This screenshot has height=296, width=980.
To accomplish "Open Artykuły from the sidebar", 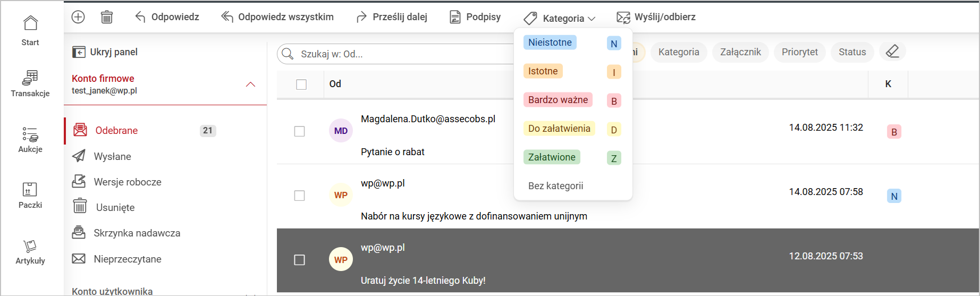I will [x=30, y=252].
